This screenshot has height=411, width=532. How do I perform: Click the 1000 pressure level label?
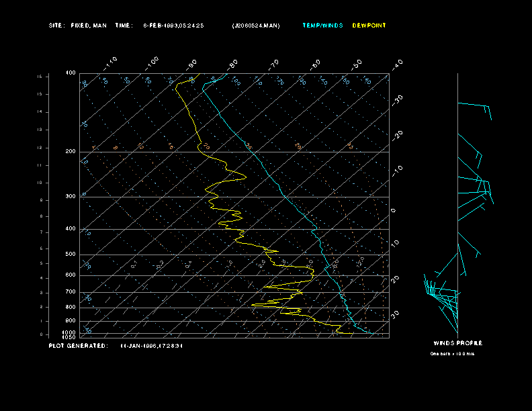click(69, 332)
